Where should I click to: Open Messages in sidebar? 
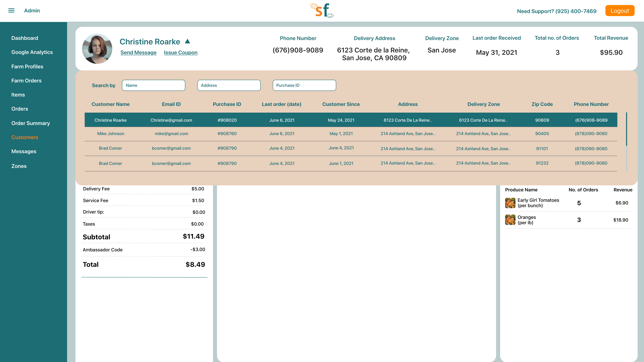click(24, 151)
